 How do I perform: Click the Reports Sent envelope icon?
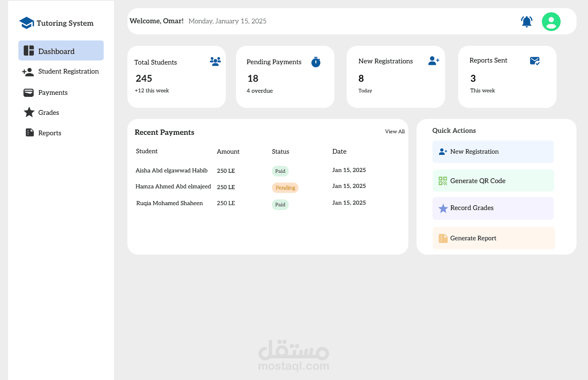point(535,61)
